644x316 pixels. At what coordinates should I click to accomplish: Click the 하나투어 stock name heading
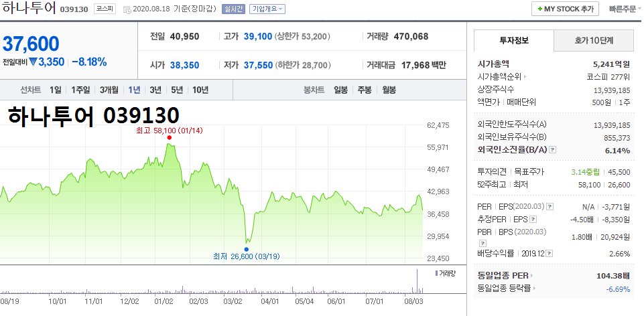(29, 8)
